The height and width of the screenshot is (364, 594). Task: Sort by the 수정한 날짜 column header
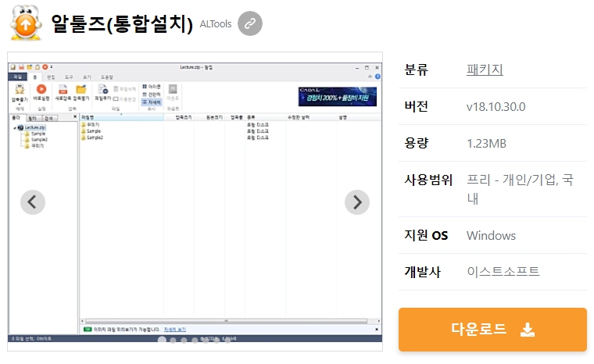(x=310, y=117)
